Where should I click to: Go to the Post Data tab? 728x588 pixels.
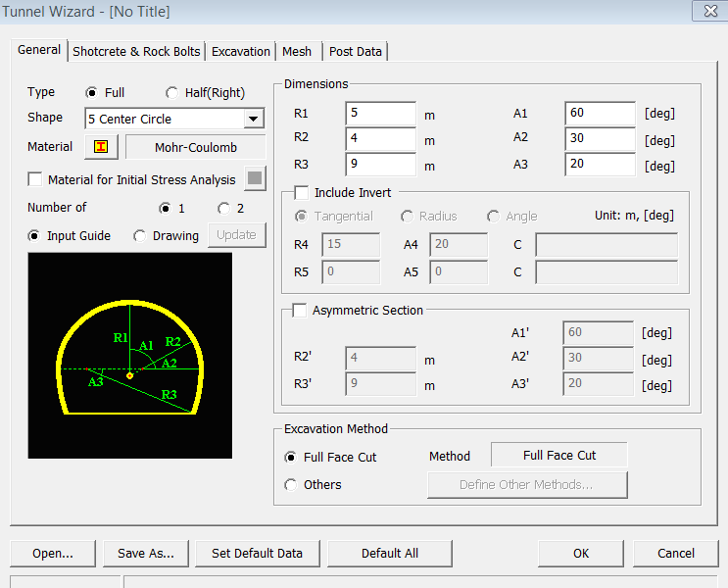356,51
